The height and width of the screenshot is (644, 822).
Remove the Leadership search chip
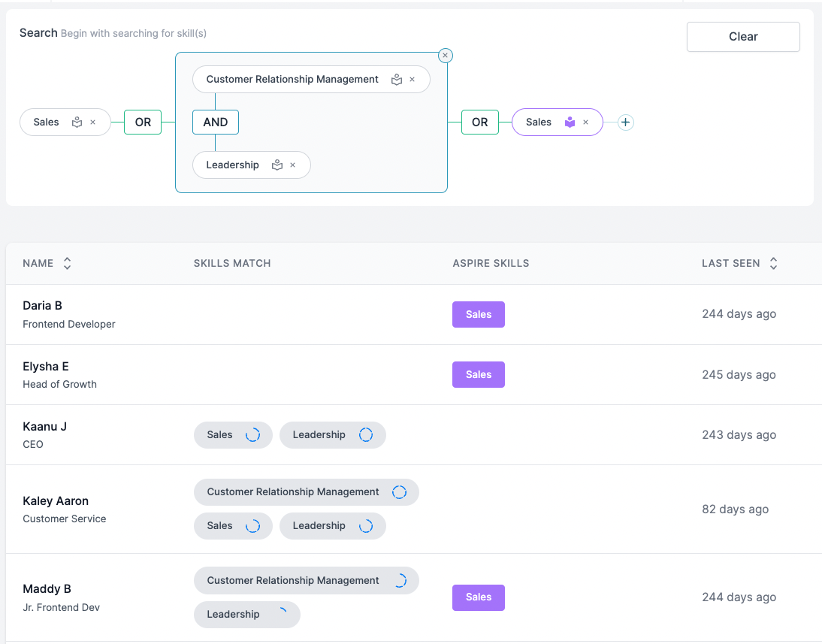point(292,165)
